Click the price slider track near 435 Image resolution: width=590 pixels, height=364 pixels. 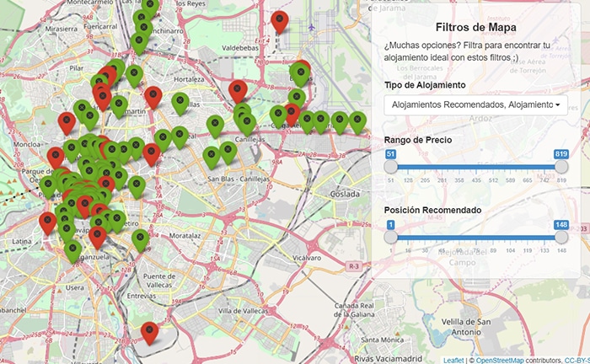tap(476, 167)
